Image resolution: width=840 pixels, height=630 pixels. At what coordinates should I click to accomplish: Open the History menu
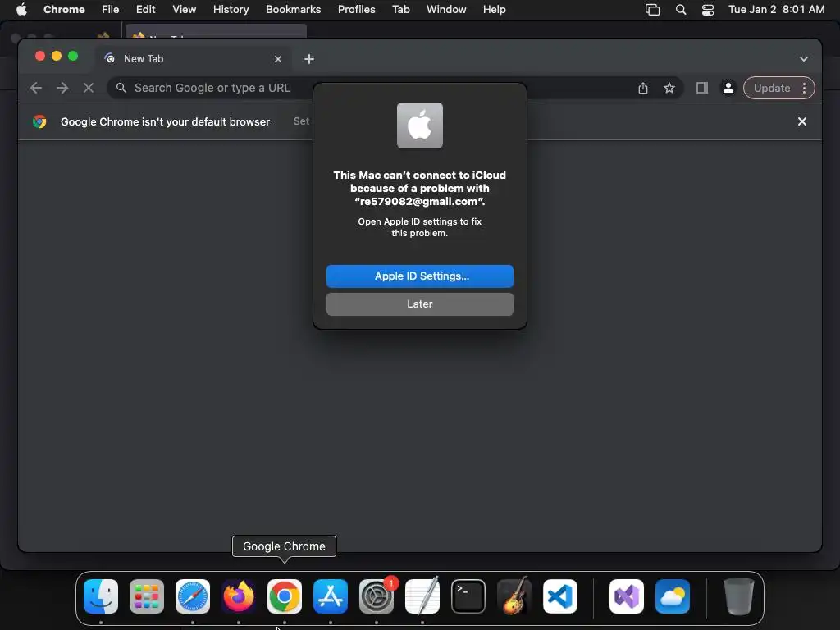[x=231, y=10]
